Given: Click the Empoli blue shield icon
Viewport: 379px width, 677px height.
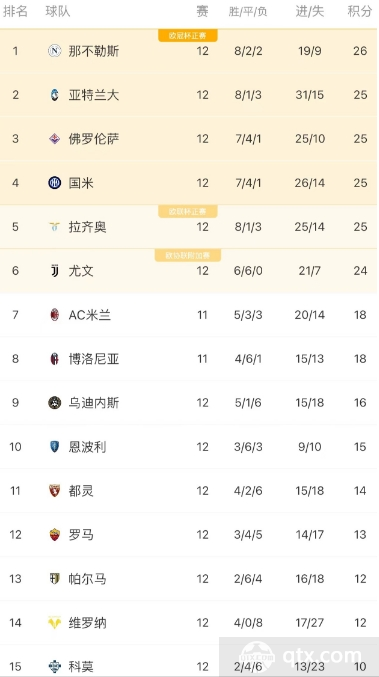Looking at the screenshot, I should 54,446.
